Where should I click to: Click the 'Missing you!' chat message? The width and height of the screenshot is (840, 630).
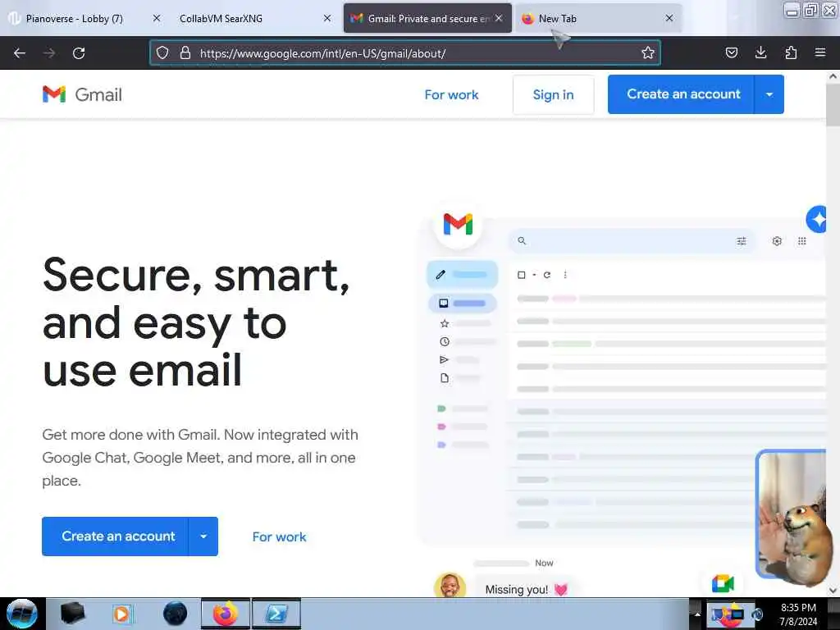point(526,589)
